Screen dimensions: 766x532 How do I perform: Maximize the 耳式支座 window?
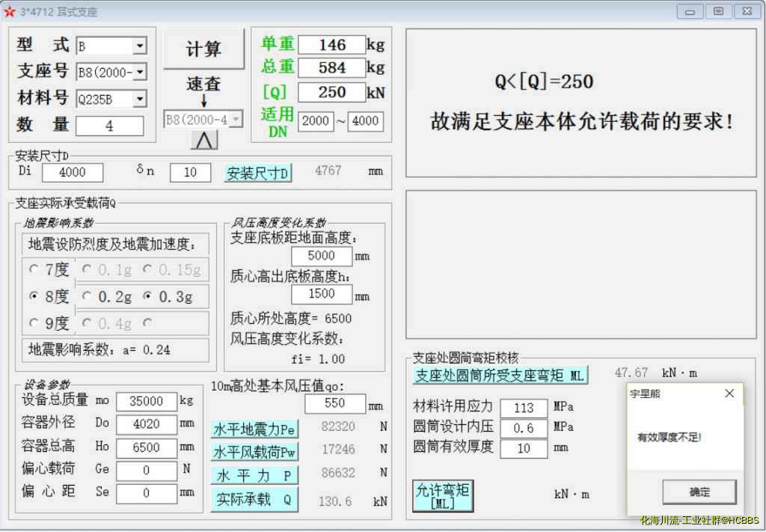[x=718, y=12]
